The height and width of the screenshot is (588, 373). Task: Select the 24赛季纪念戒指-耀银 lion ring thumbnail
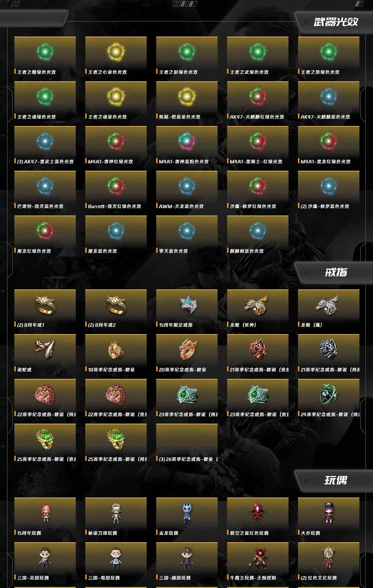pyautogui.click(x=329, y=395)
